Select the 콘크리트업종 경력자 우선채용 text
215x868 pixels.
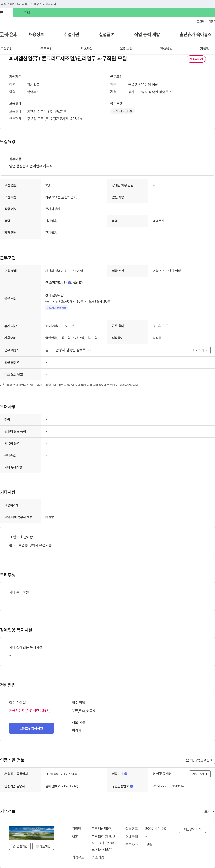coord(30,545)
